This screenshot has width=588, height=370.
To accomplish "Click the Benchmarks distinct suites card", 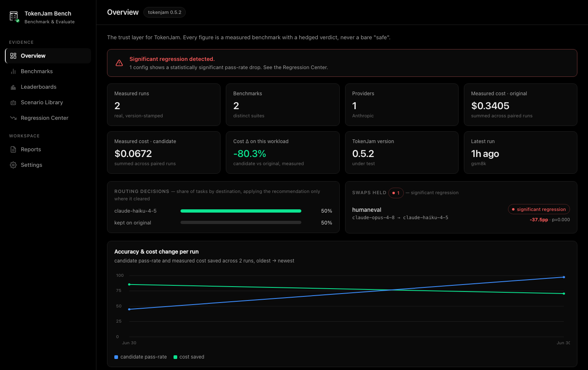I will 283,105.
